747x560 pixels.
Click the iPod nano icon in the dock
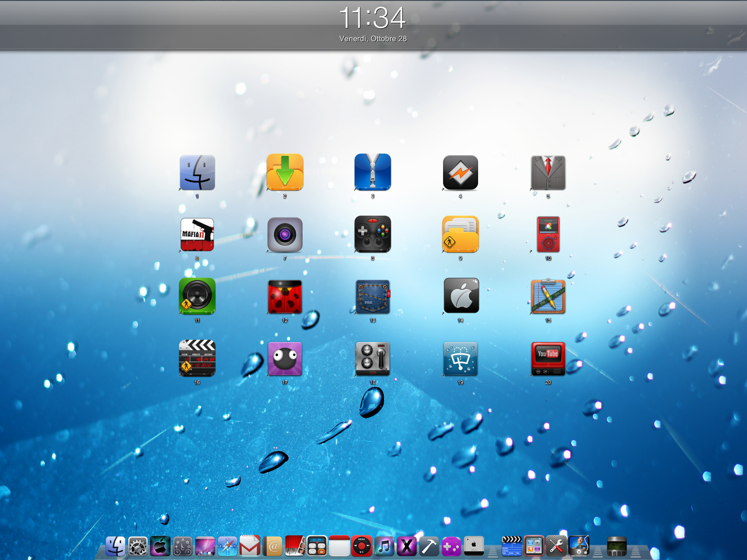[534, 546]
